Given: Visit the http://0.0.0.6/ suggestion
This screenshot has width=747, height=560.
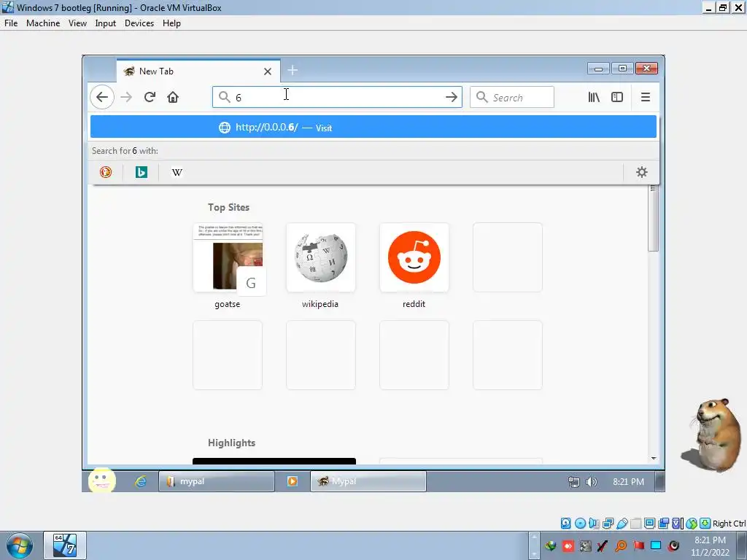Looking at the screenshot, I should [373, 127].
